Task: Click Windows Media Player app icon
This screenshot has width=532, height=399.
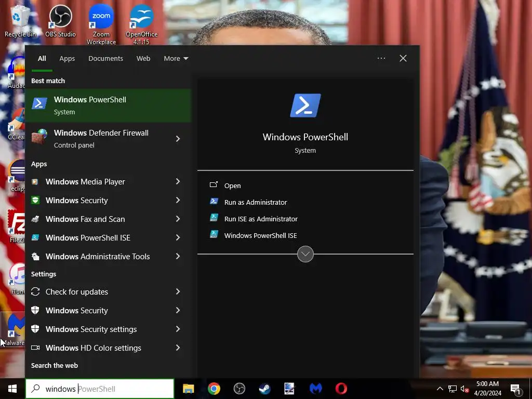Action: pos(35,182)
